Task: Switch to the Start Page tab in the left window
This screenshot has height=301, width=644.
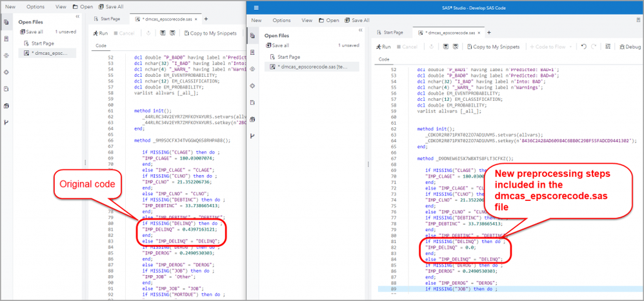Action: click(107, 19)
